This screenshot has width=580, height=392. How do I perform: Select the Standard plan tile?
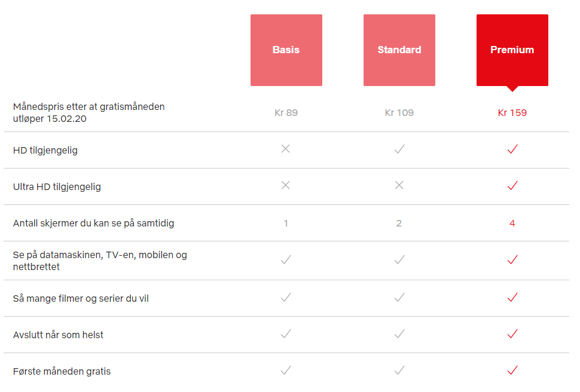click(399, 50)
